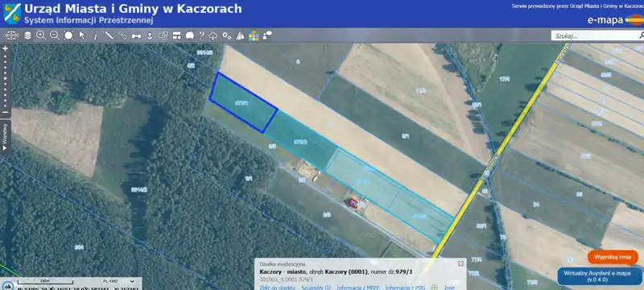This screenshot has width=644, height=290.
Task: Open the PL-1992 coordinate system dropdown
Action: [x=118, y=281]
